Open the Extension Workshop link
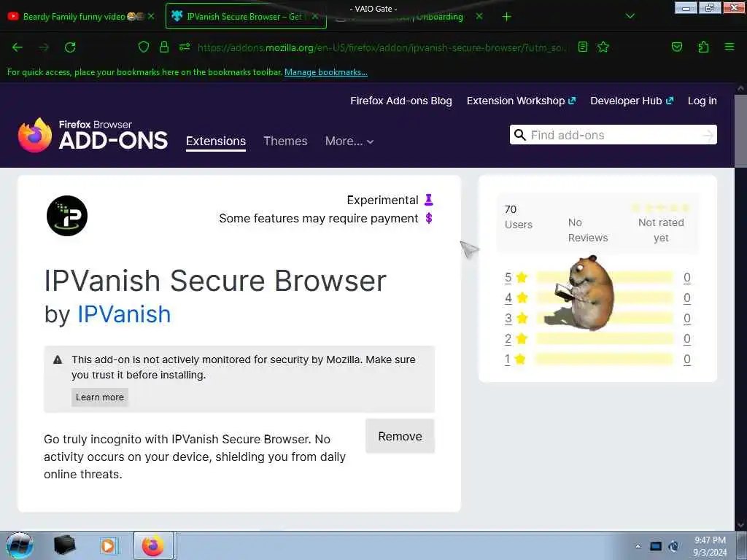Screen dimensions: 747x560 (x=521, y=101)
